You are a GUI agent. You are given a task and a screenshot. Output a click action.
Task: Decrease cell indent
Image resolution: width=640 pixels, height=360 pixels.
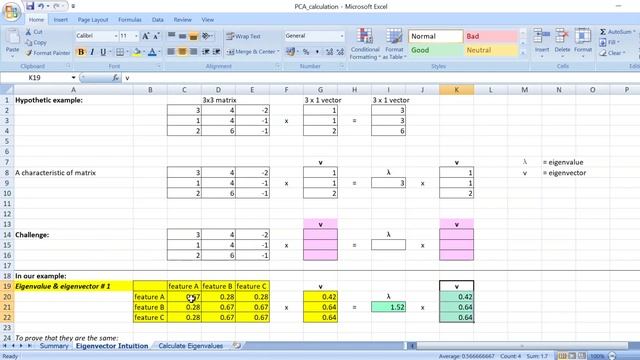(x=206, y=52)
